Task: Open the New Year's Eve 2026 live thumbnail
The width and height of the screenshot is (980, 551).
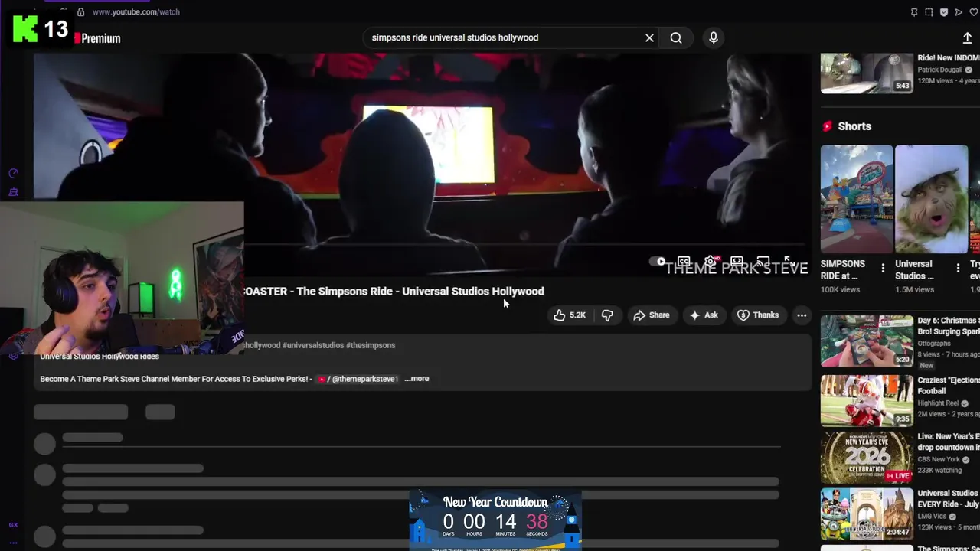Action: tap(867, 458)
